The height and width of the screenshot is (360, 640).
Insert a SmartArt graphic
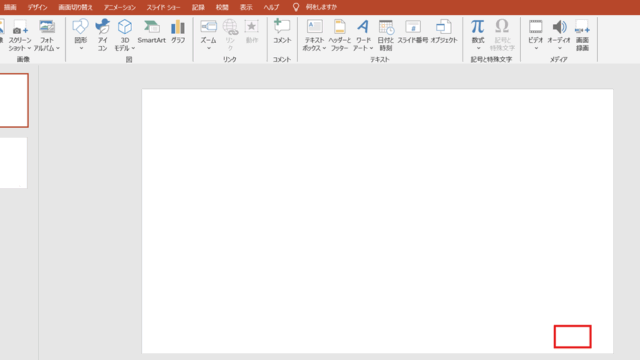pyautogui.click(x=151, y=32)
